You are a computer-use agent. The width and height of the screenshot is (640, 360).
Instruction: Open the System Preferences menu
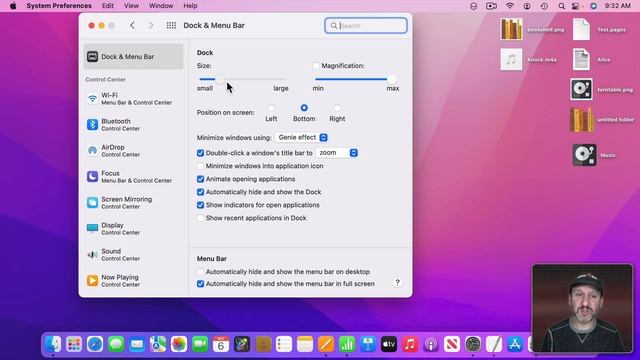(x=59, y=6)
